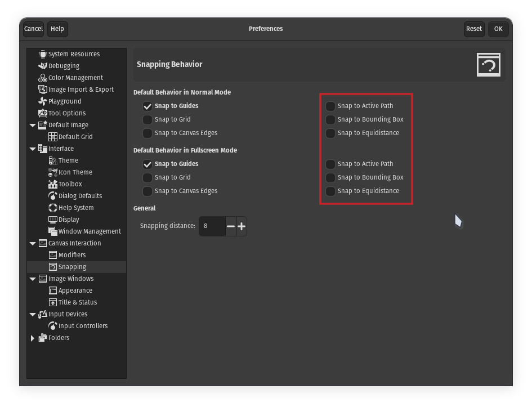This screenshot has height=407, width=532.
Task: Collapse the Image Windows section
Action: tap(33, 279)
